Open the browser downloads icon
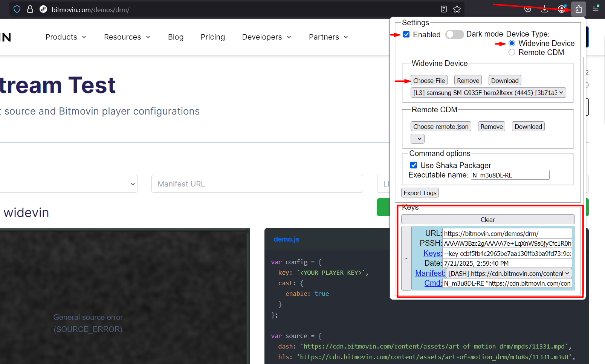 545,9
